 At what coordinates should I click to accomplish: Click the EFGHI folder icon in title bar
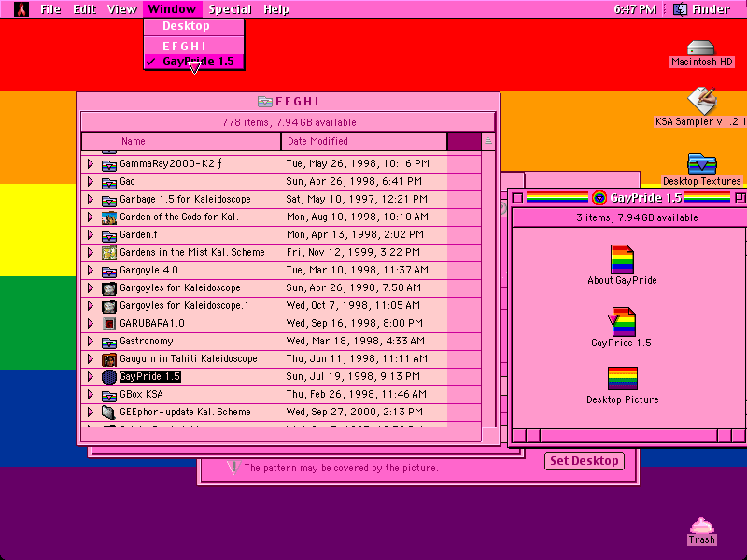(x=264, y=102)
